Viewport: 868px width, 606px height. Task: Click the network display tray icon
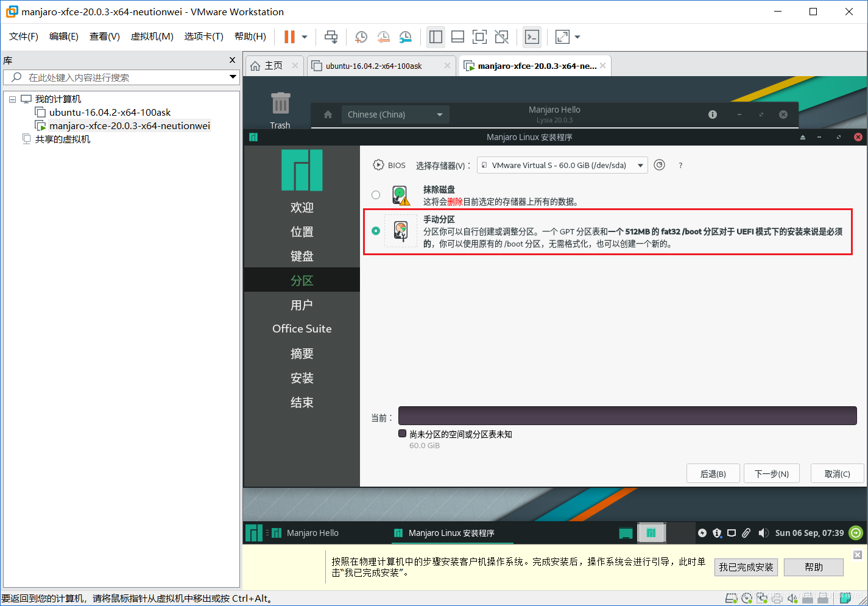732,533
